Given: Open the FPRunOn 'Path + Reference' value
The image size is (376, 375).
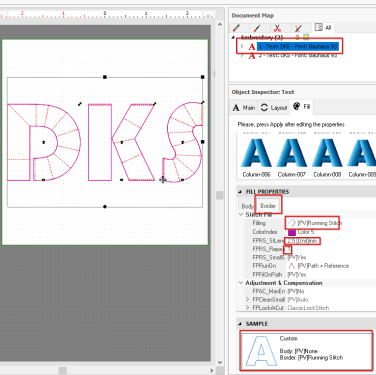Looking at the screenshot, I should tap(323, 266).
